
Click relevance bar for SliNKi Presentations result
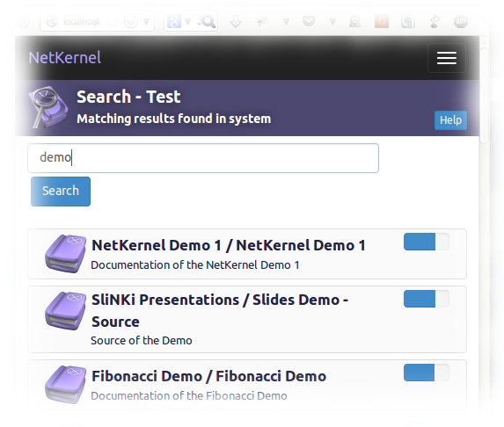(427, 299)
